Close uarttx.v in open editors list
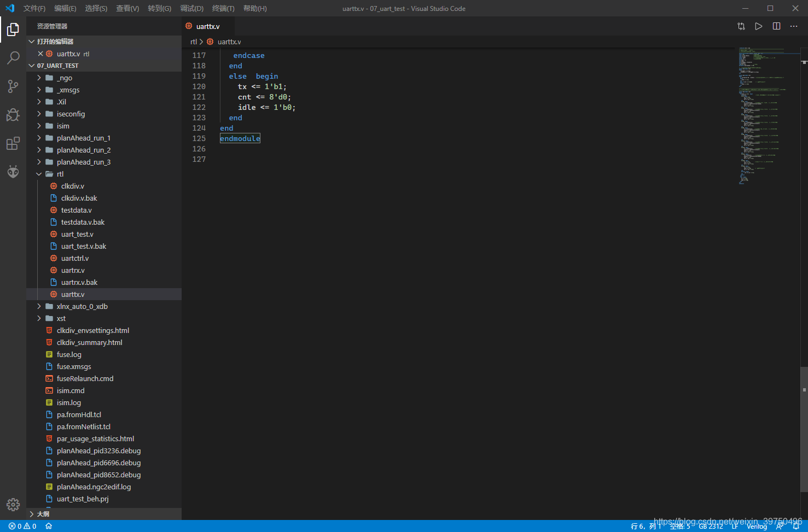Viewport: 808px width, 532px height. point(40,54)
